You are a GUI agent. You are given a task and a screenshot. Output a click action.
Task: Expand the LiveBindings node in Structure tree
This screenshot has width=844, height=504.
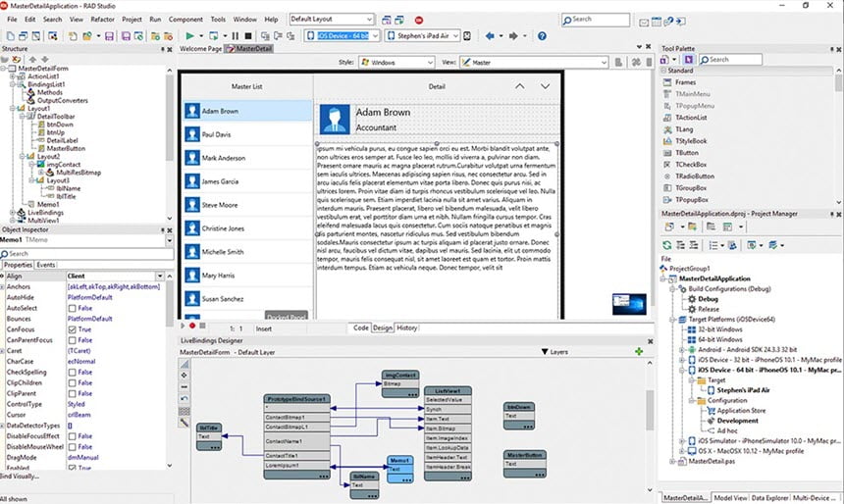[13, 213]
